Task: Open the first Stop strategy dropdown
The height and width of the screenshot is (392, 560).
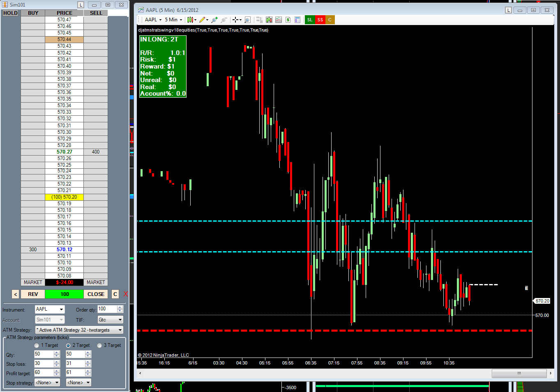Action: click(47, 383)
